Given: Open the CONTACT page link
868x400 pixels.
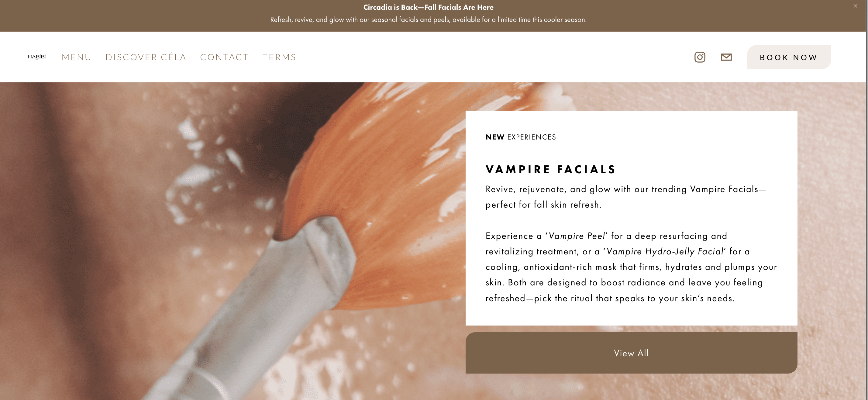Looking at the screenshot, I should pos(224,57).
